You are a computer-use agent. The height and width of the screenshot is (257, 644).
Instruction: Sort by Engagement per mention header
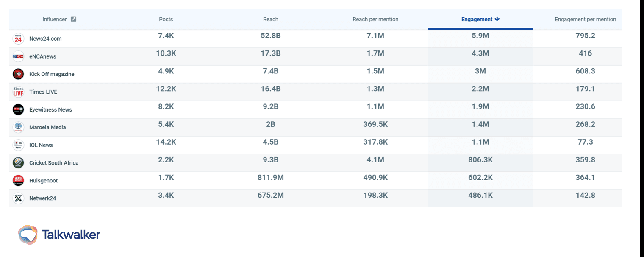(585, 19)
